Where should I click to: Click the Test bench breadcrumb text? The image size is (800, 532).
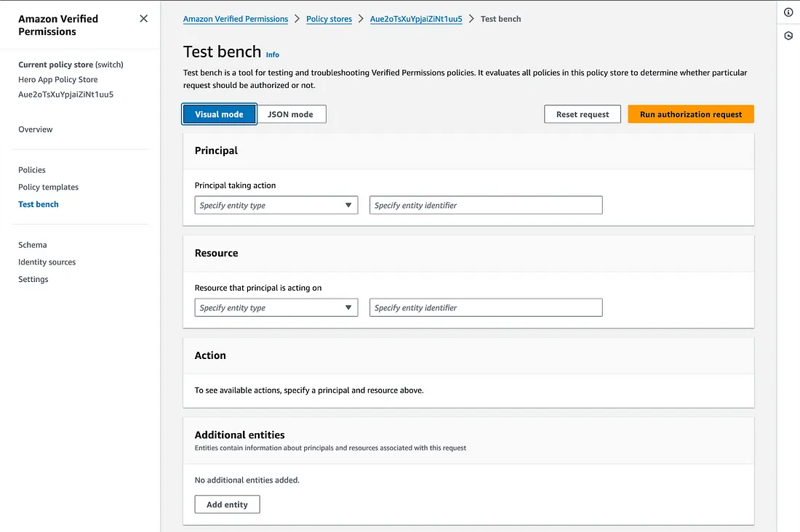[500, 19]
